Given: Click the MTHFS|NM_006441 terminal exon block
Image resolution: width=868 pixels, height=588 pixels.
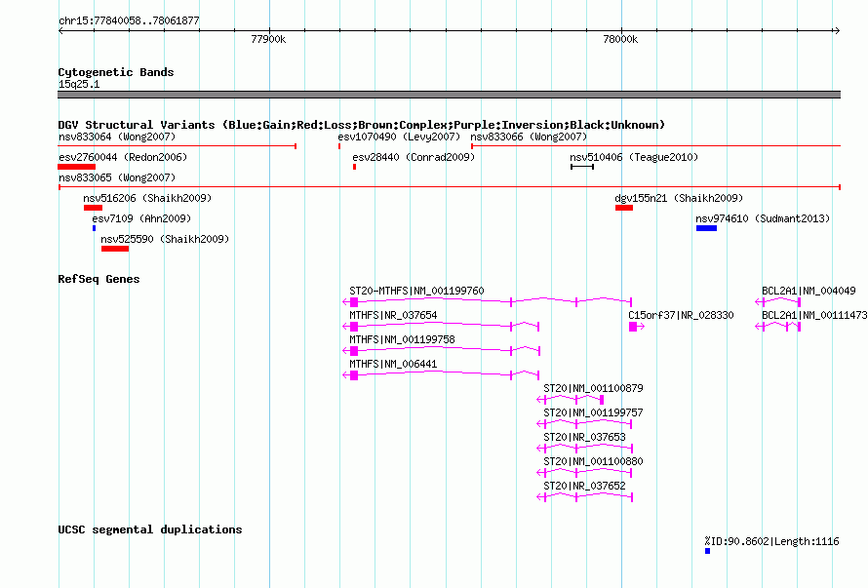Looking at the screenshot, I should [354, 375].
